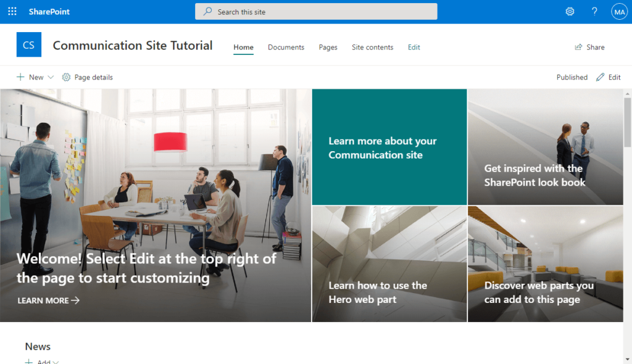Click the CS site logo
Screen dimensions: 632x364
click(x=28, y=44)
